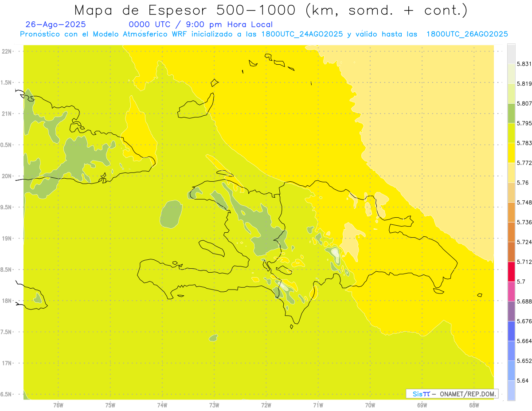The image size is (532, 411).
Task: Click the initialization time '1800UTC_24AGO2025'
Action: pos(302,34)
